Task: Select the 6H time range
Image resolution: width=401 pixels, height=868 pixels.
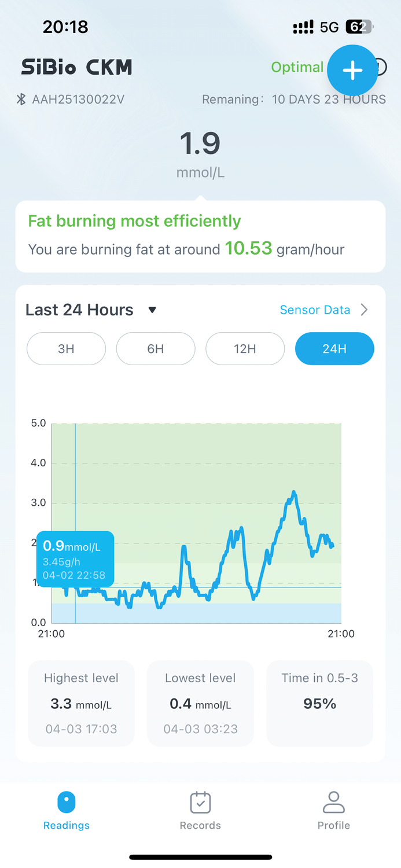Action: coord(156,348)
